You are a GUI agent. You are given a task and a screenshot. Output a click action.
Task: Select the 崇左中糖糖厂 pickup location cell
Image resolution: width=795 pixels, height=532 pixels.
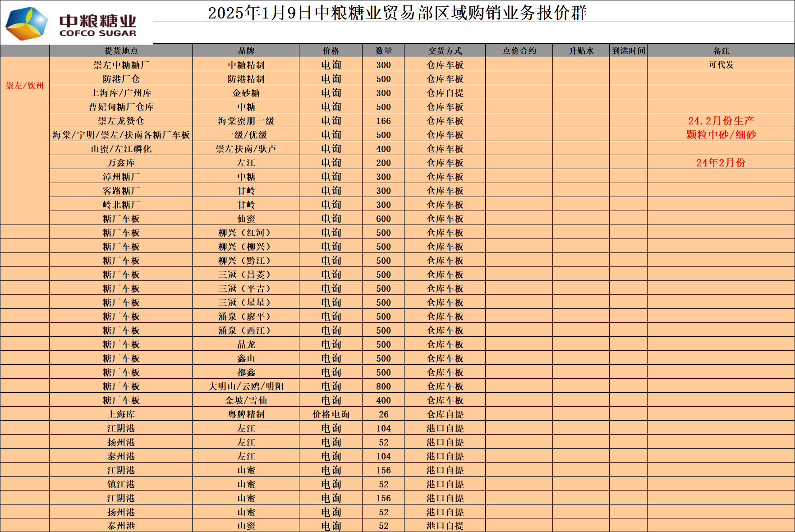pyautogui.click(x=121, y=65)
